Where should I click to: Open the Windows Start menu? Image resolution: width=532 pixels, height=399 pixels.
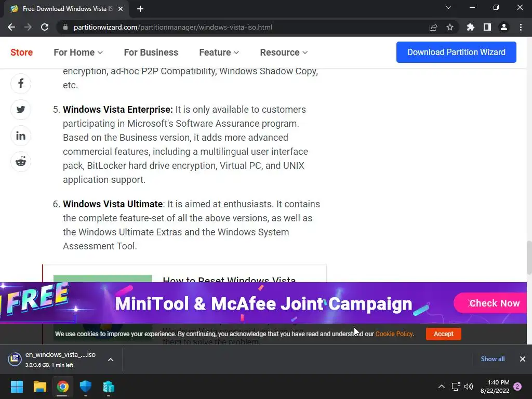pos(17,387)
